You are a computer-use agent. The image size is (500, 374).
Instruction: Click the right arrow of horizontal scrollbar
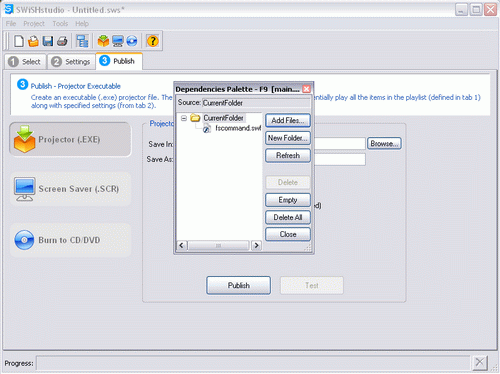pyautogui.click(x=256, y=246)
